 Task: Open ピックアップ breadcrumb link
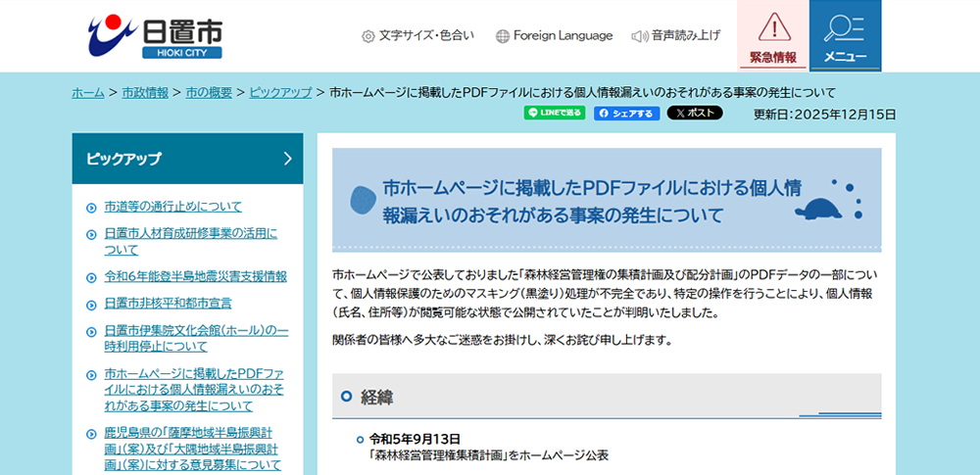(280, 93)
